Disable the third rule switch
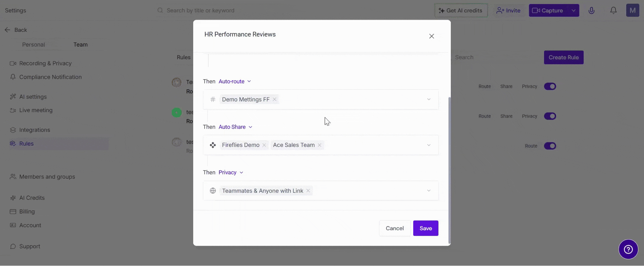This screenshot has height=266, width=644. (x=550, y=146)
